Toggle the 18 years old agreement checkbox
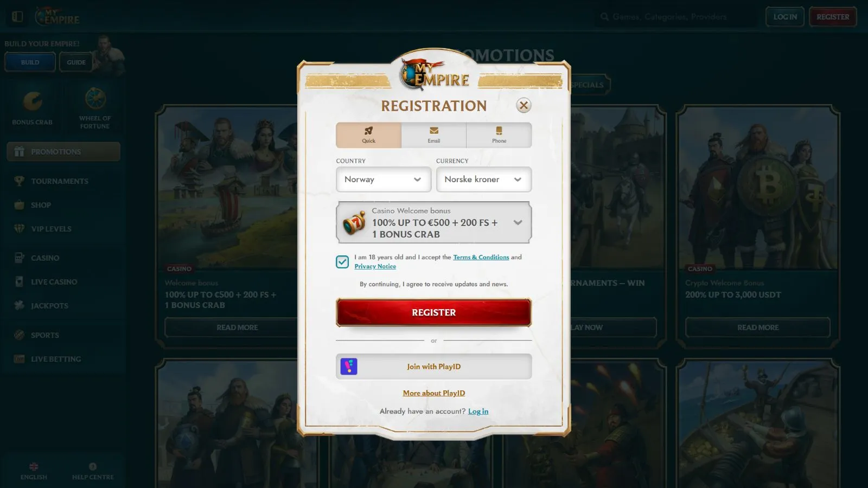This screenshot has width=868, height=488. [342, 262]
